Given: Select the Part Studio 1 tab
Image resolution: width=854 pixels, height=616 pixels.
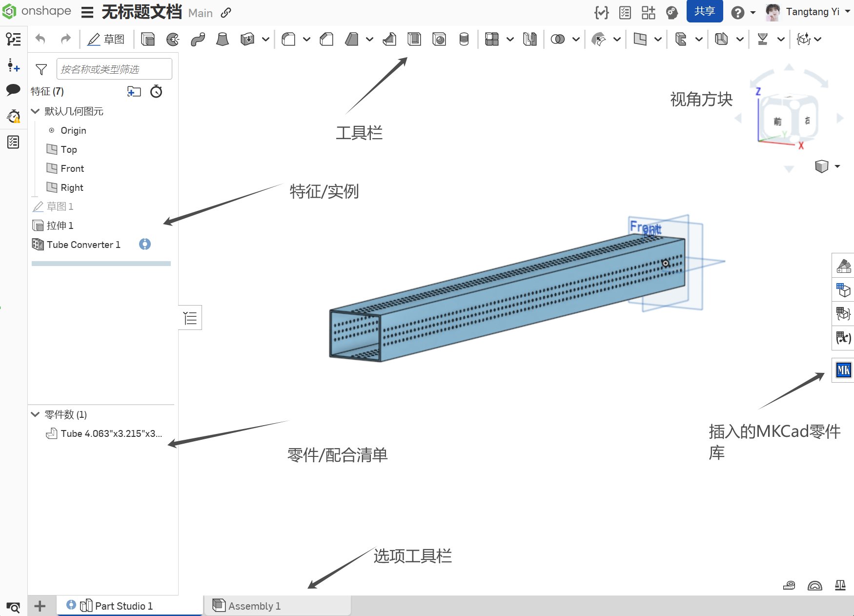Looking at the screenshot, I should click(130, 606).
